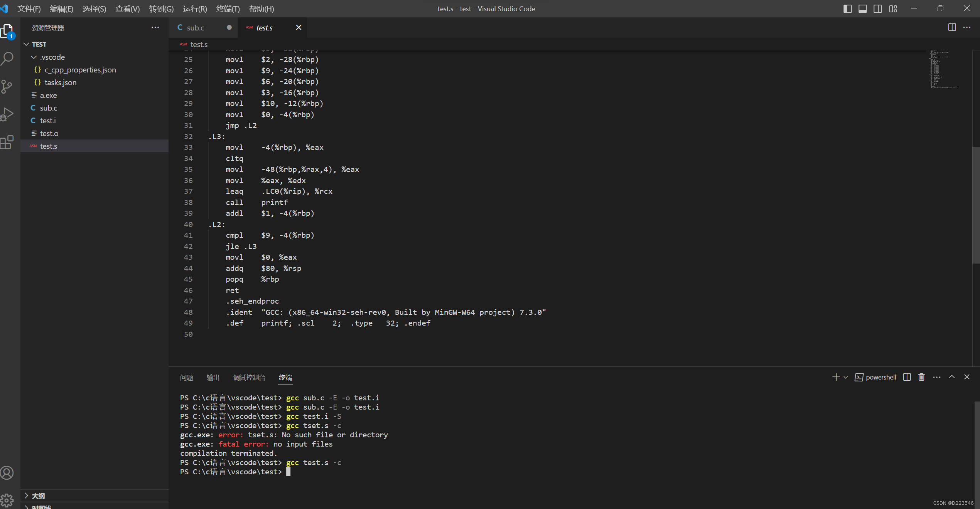Select test.o in file tree
This screenshot has height=509, width=980.
[94, 133]
